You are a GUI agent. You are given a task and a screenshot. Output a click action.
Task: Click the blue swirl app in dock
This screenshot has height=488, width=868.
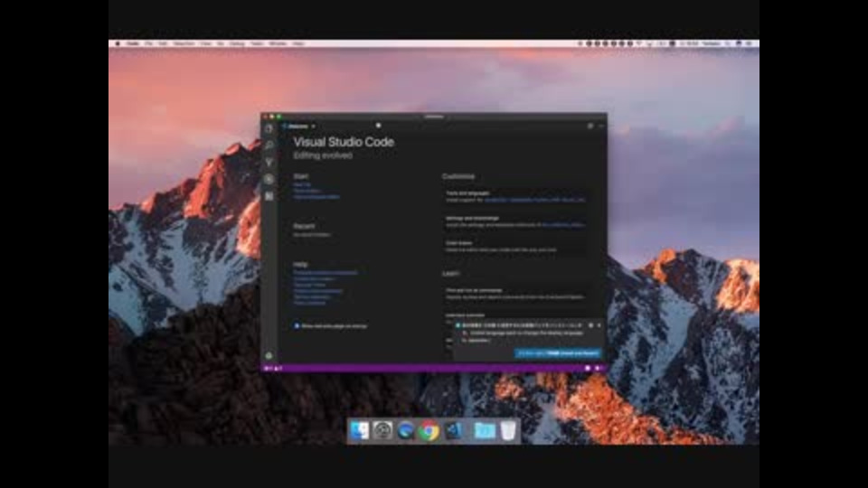405,430
